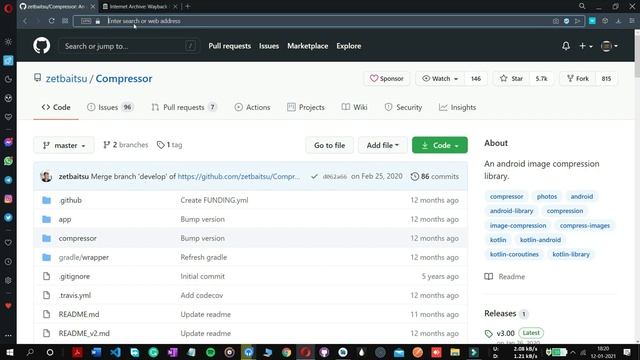Open Word from taskbar
This screenshot has width=640, height=360.
point(96,352)
